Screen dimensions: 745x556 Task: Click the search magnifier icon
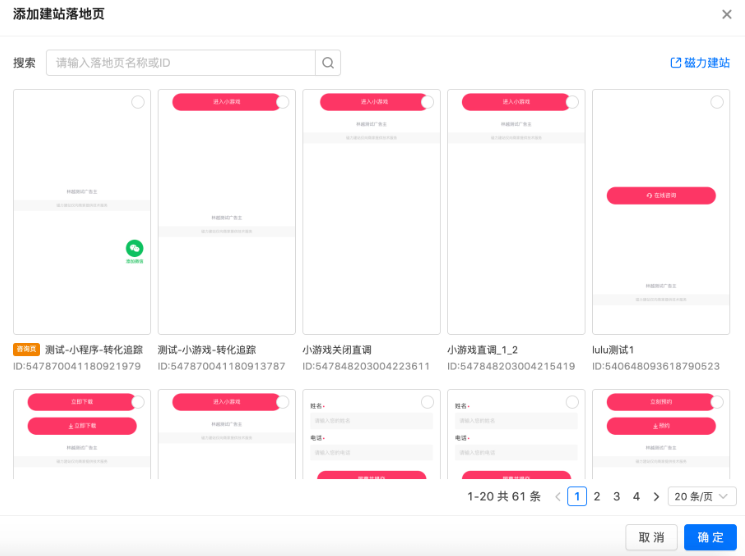pyautogui.click(x=328, y=63)
